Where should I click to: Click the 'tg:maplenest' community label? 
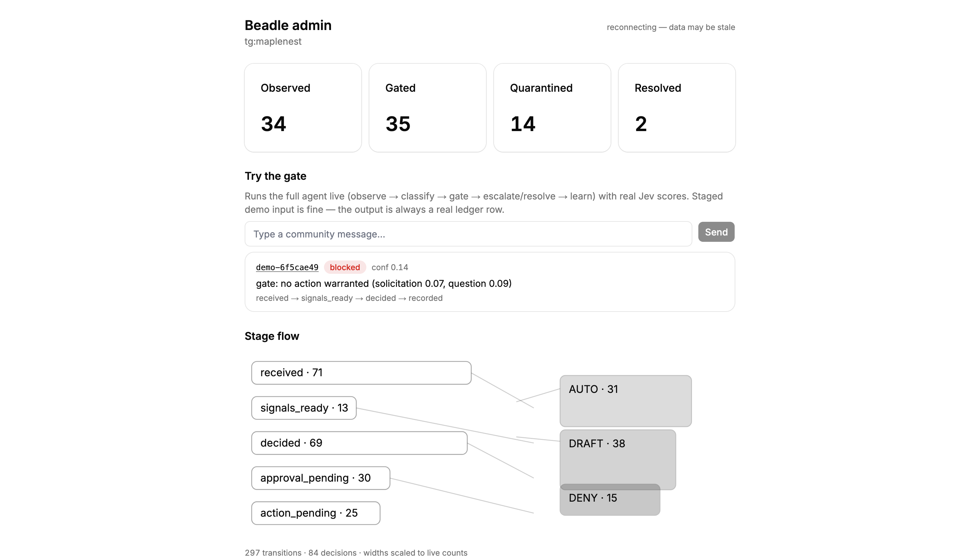[273, 41]
